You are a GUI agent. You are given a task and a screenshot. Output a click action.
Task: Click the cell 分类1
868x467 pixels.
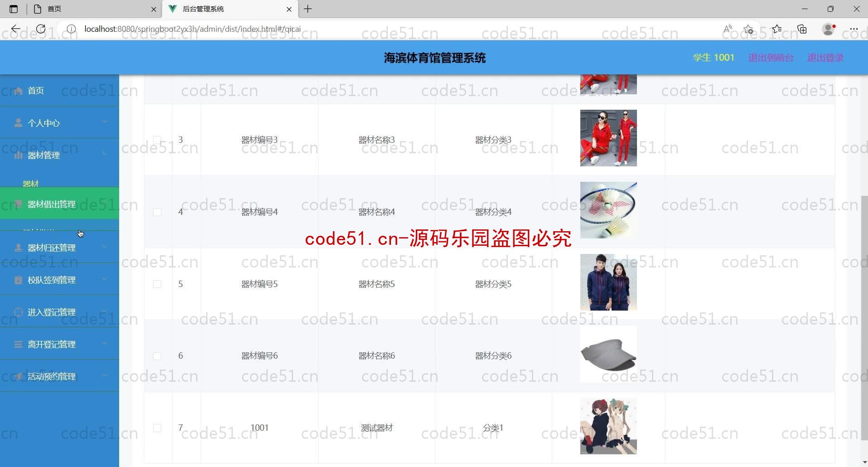pyautogui.click(x=493, y=428)
